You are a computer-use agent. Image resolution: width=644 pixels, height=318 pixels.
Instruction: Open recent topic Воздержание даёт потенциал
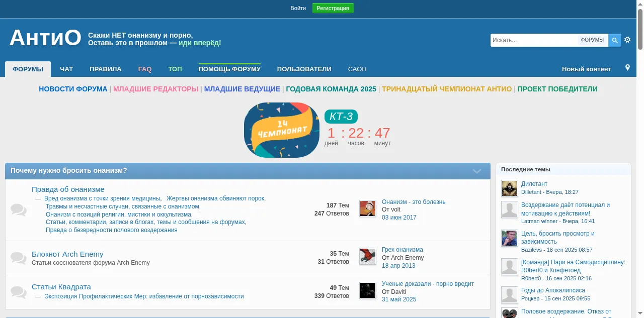click(x=566, y=209)
